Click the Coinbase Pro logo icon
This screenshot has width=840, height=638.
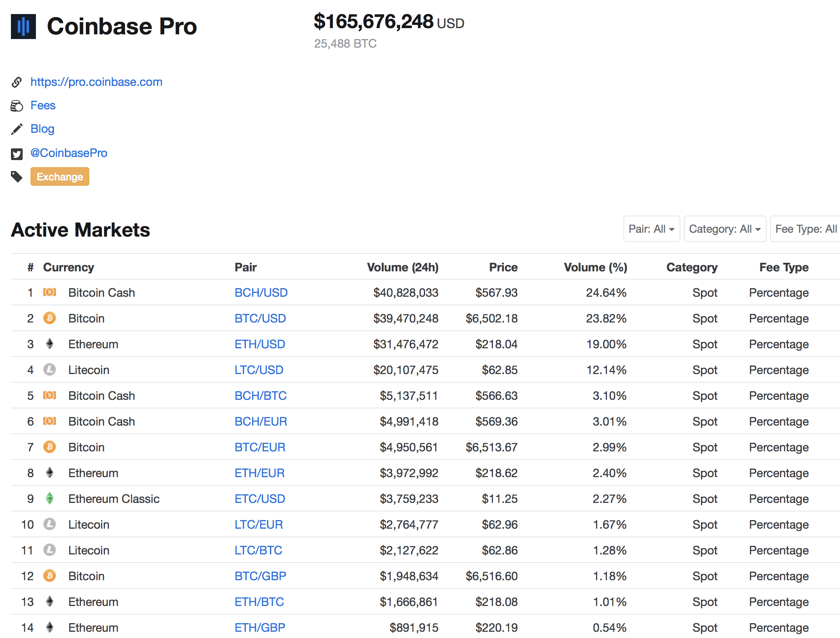[x=23, y=27]
